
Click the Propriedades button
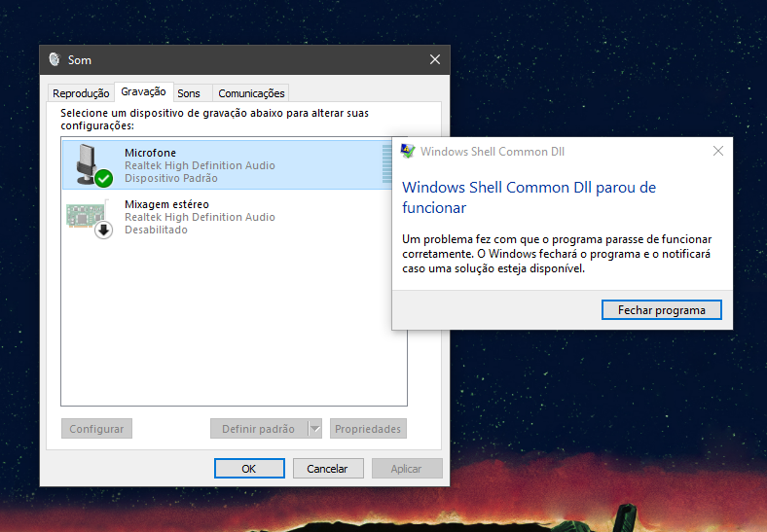point(368,429)
